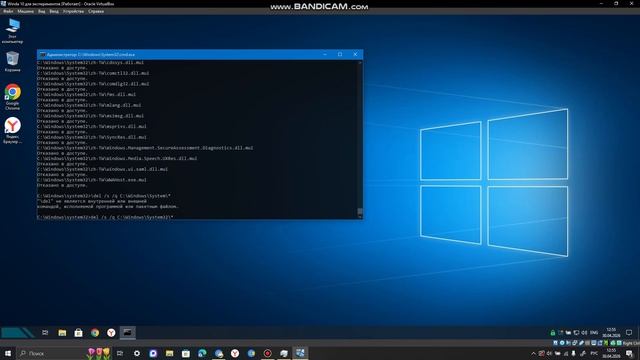Open the Файл menu in VirtualBox
The height and width of the screenshot is (360, 640).
pos(8,11)
